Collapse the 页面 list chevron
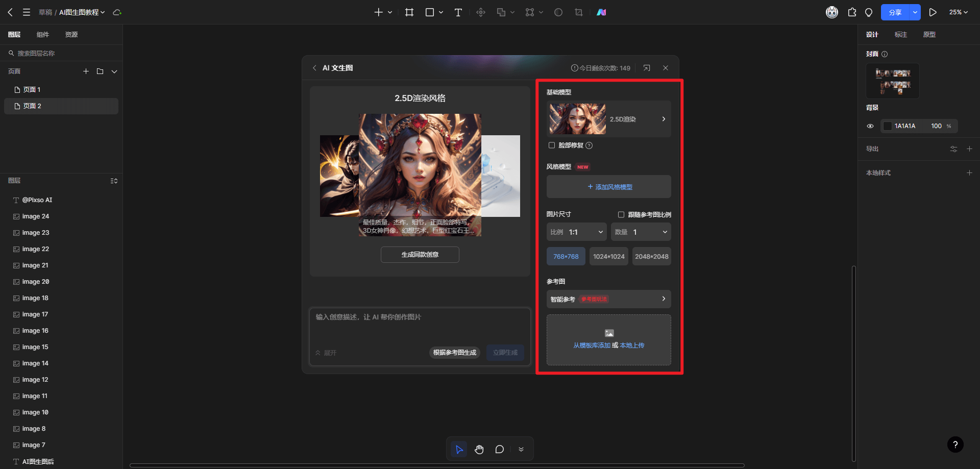 [x=114, y=71]
